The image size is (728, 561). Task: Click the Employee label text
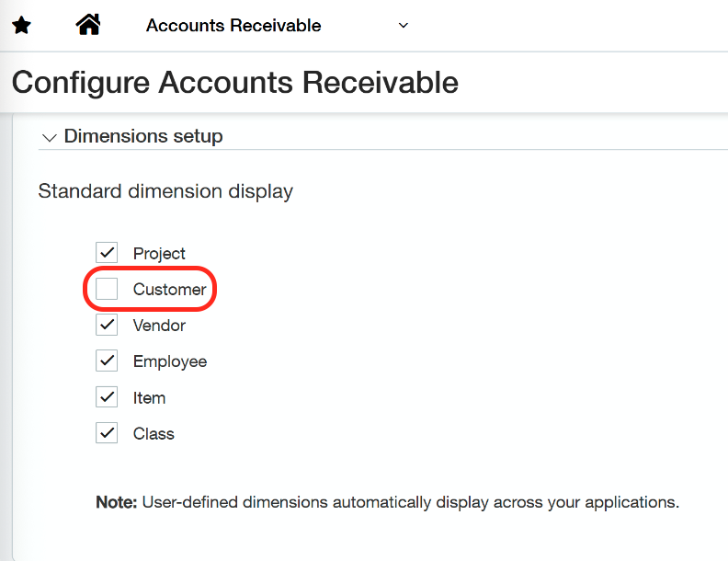170,361
